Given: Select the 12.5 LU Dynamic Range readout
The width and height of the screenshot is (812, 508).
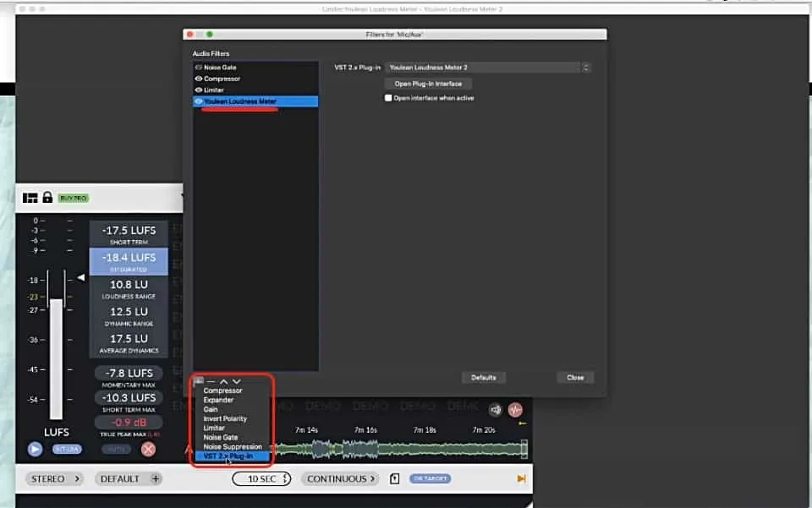Looking at the screenshot, I should [x=129, y=315].
